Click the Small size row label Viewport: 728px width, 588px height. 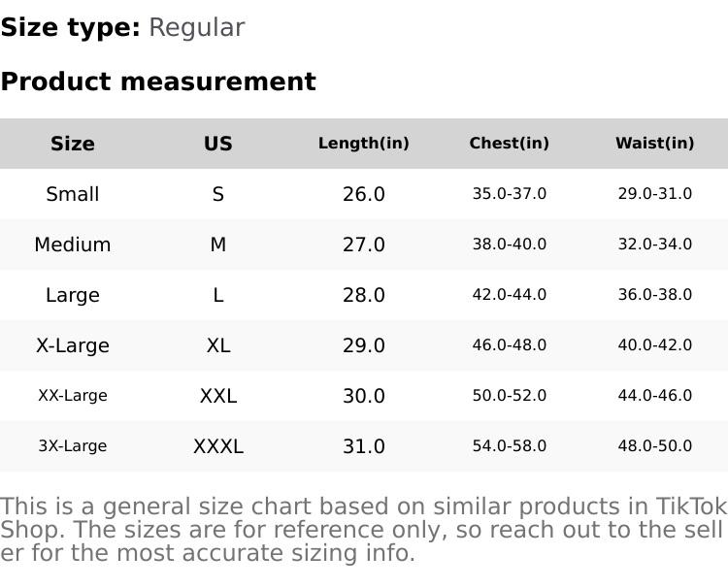73,194
